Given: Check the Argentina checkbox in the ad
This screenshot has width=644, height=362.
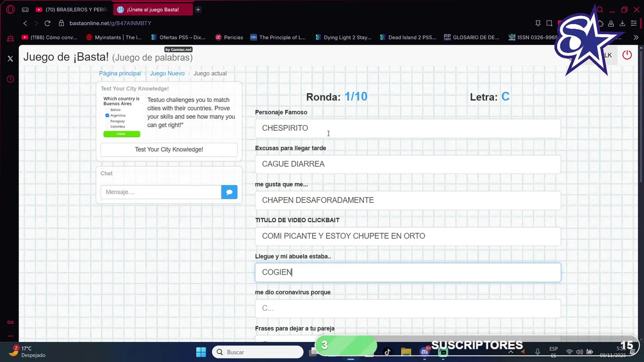Looking at the screenshot, I should tap(107, 116).
